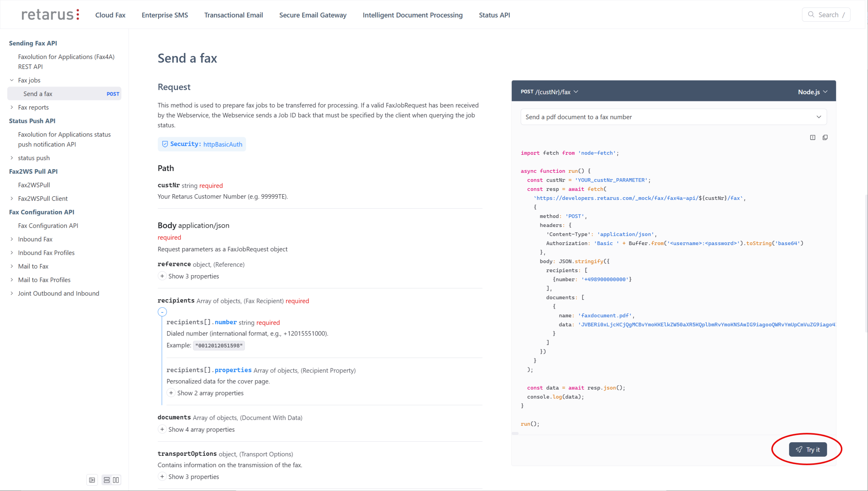Open the Cloud Fax menu
The width and height of the screenshot is (868, 491).
pos(110,15)
